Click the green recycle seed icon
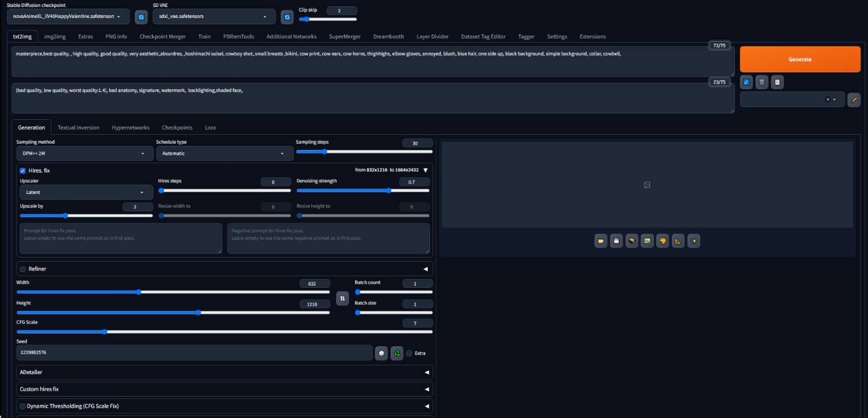This screenshot has width=868, height=418. tap(397, 353)
